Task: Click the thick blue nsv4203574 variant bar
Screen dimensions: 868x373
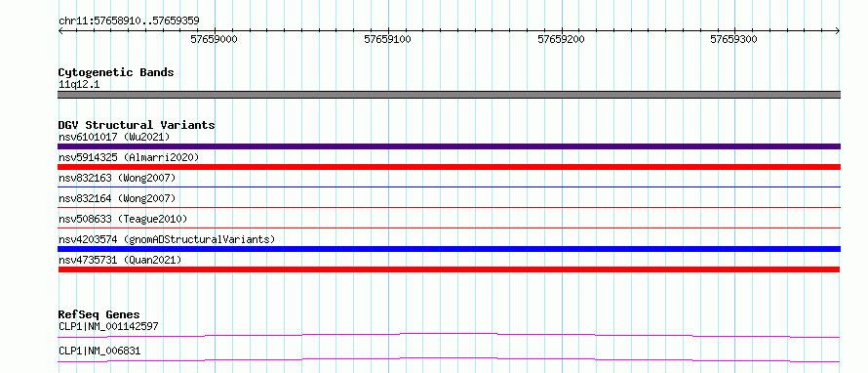Action: click(x=449, y=249)
